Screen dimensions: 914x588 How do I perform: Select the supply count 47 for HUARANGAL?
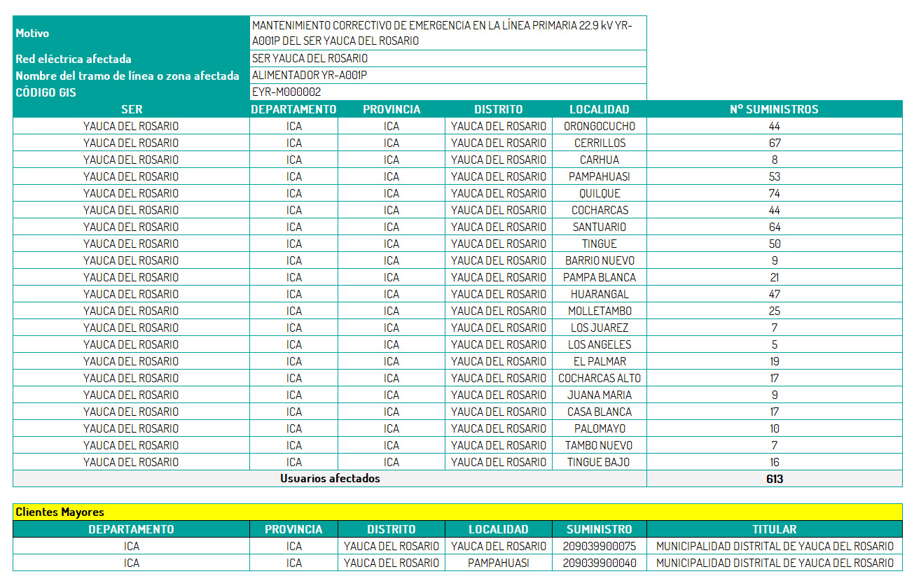click(x=774, y=294)
